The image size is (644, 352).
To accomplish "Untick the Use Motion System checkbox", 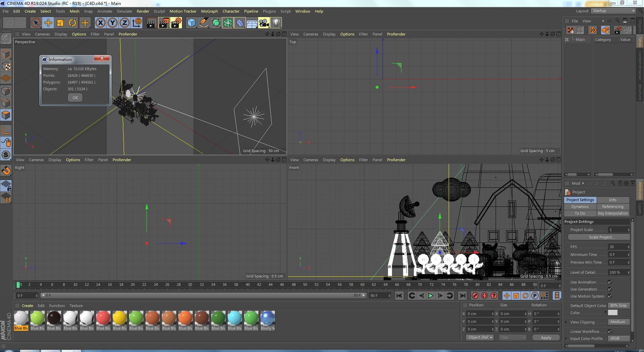I will point(610,296).
